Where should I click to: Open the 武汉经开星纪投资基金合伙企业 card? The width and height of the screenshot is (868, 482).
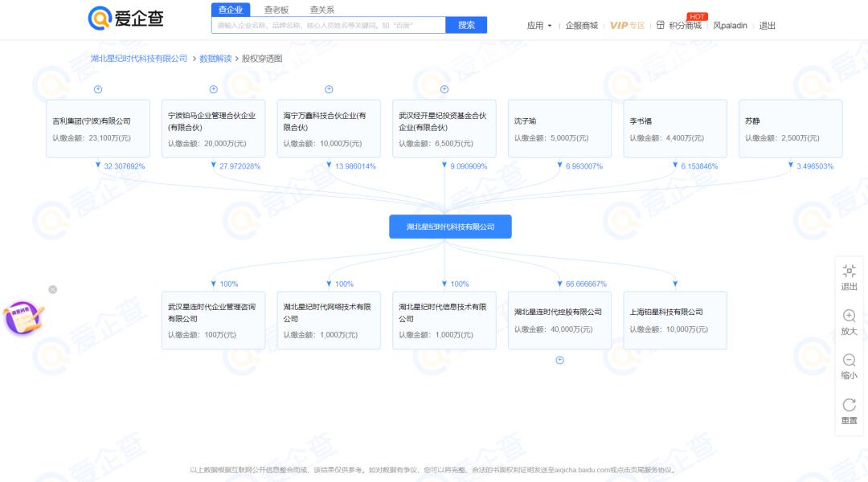pos(444,129)
